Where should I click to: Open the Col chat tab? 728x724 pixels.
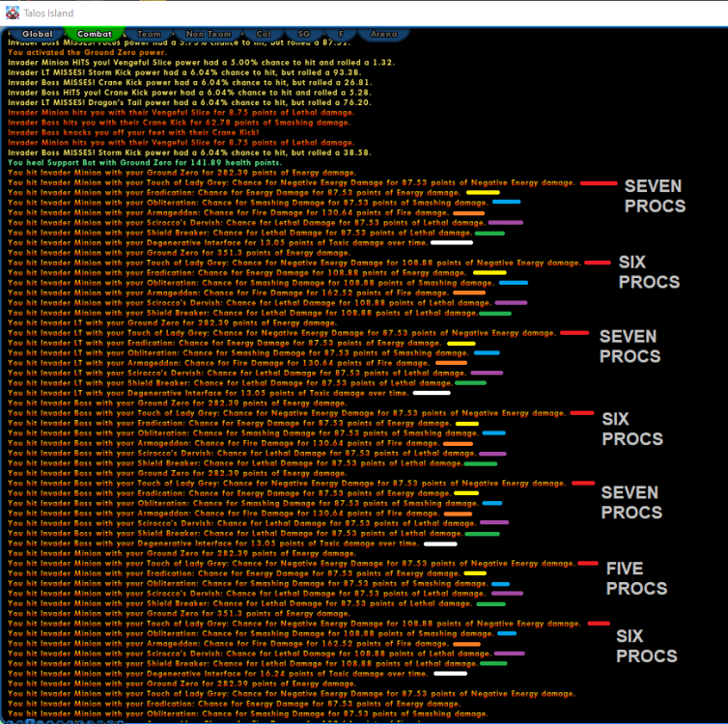[x=263, y=34]
